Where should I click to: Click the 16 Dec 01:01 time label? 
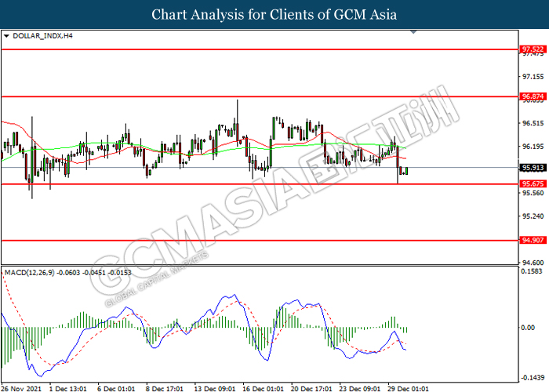click(x=263, y=389)
